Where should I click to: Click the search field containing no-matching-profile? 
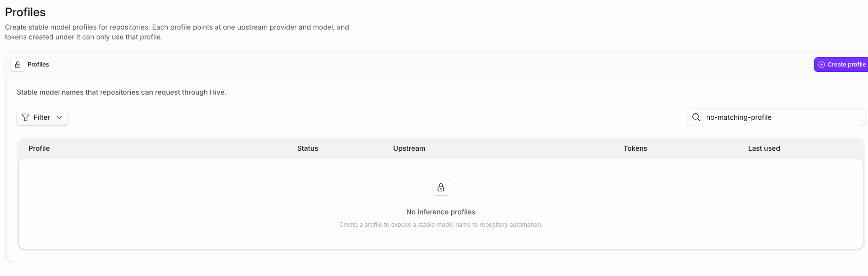(x=776, y=117)
